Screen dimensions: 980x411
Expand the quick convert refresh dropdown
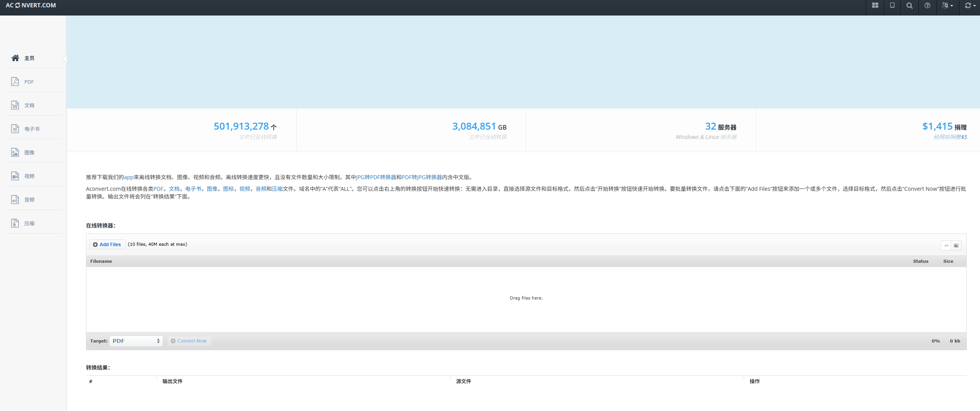click(x=970, y=5)
